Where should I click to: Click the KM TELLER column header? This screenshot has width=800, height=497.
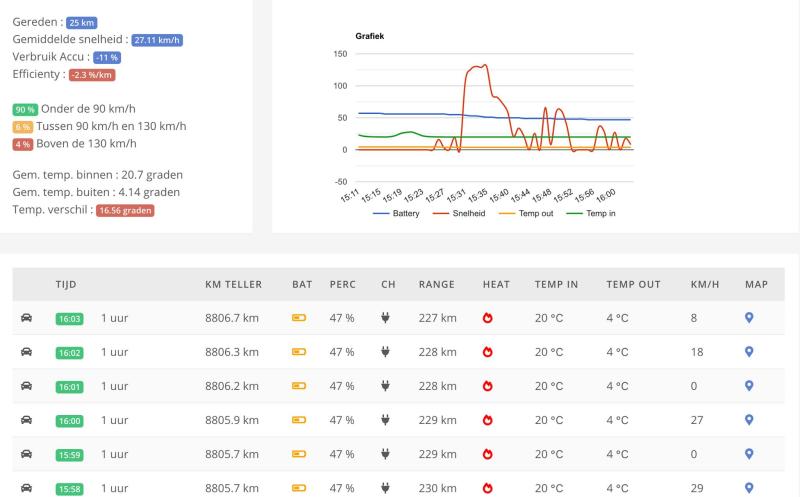coord(233,284)
